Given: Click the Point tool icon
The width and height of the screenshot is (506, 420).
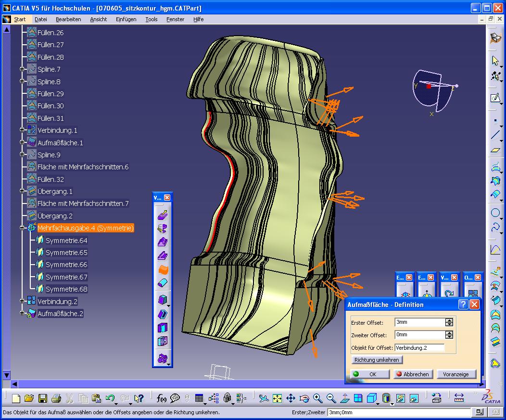Looking at the screenshot, I should pyautogui.click(x=495, y=121).
